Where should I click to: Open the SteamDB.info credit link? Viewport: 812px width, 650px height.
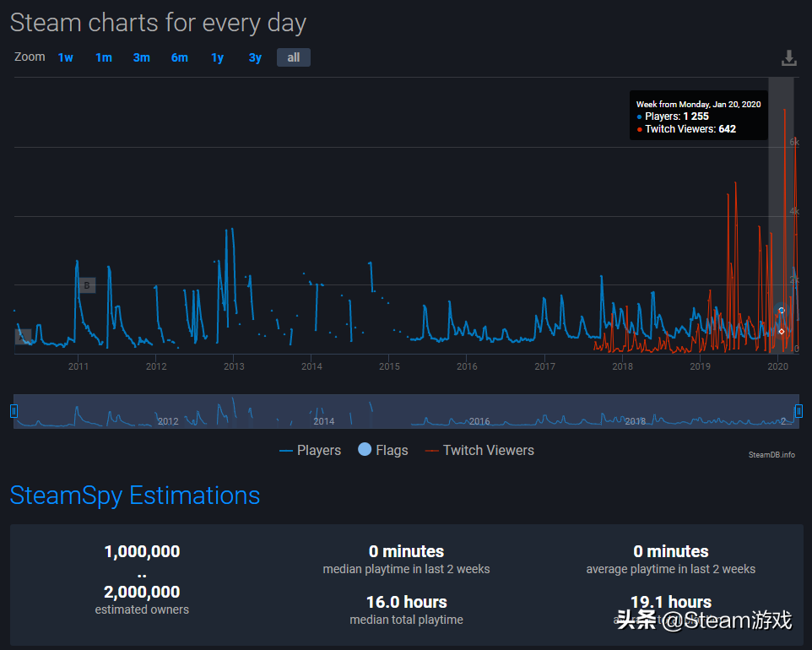pos(771,455)
